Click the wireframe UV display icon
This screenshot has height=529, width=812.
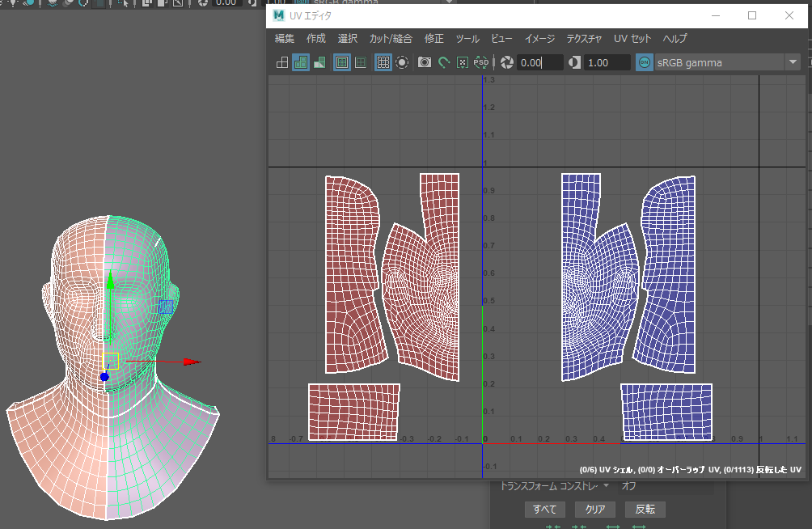click(x=282, y=62)
